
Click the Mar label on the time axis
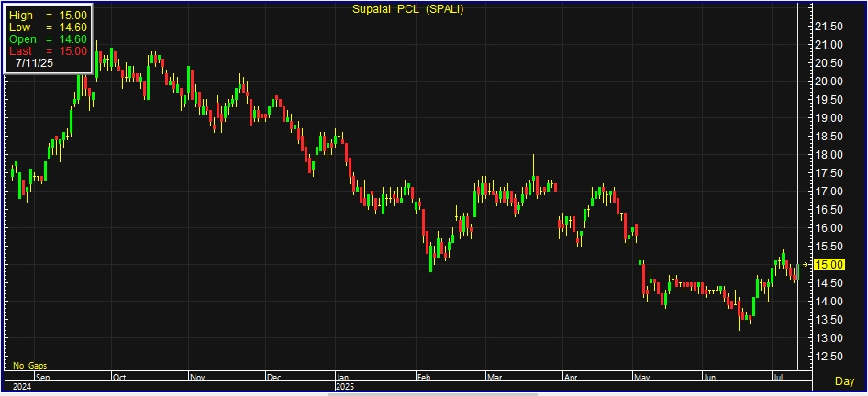494,378
